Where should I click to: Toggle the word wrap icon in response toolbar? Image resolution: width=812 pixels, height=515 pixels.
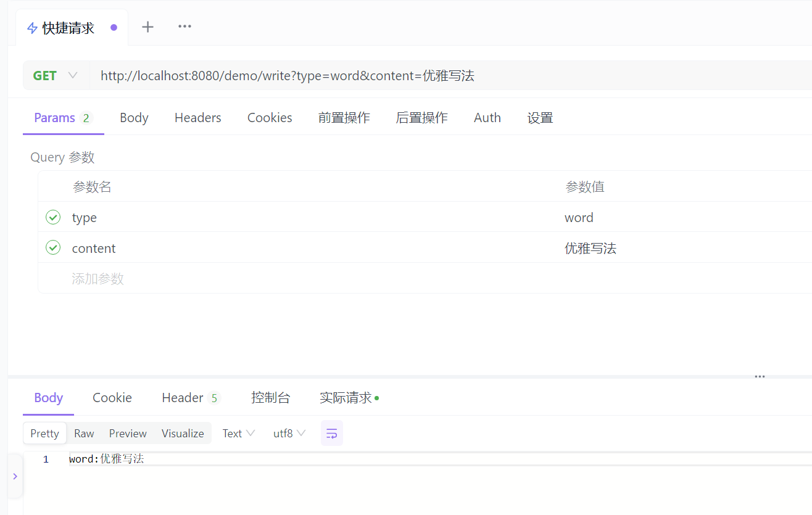coord(332,433)
